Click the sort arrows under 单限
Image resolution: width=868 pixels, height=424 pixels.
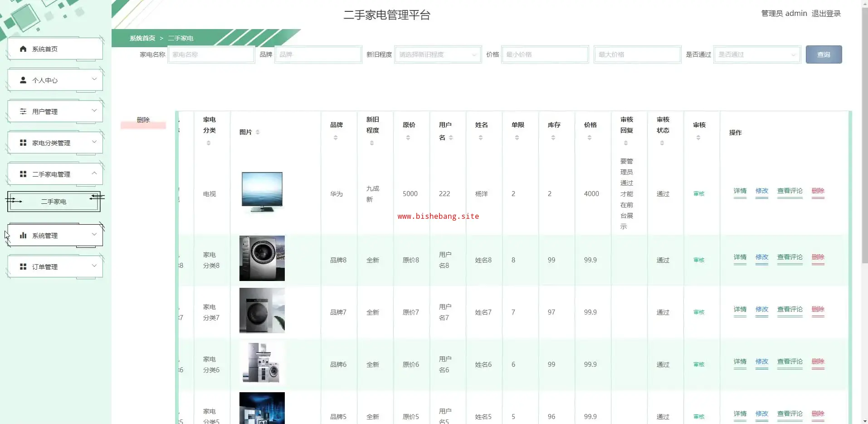pyautogui.click(x=517, y=138)
